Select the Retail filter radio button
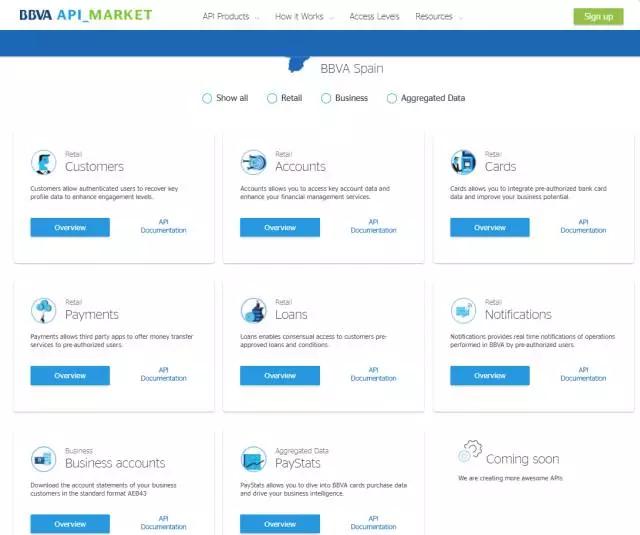640x535 pixels. tap(272, 98)
